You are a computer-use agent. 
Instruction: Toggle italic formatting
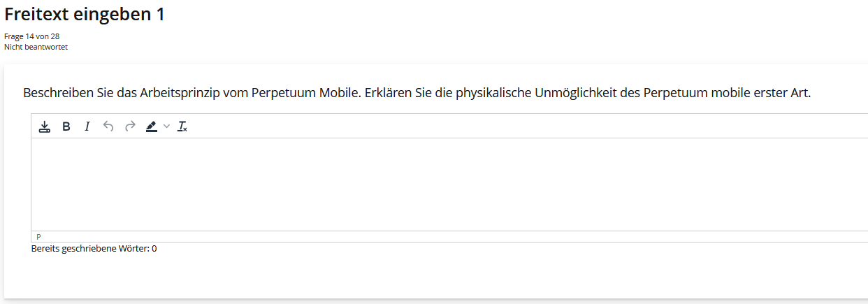(x=87, y=126)
